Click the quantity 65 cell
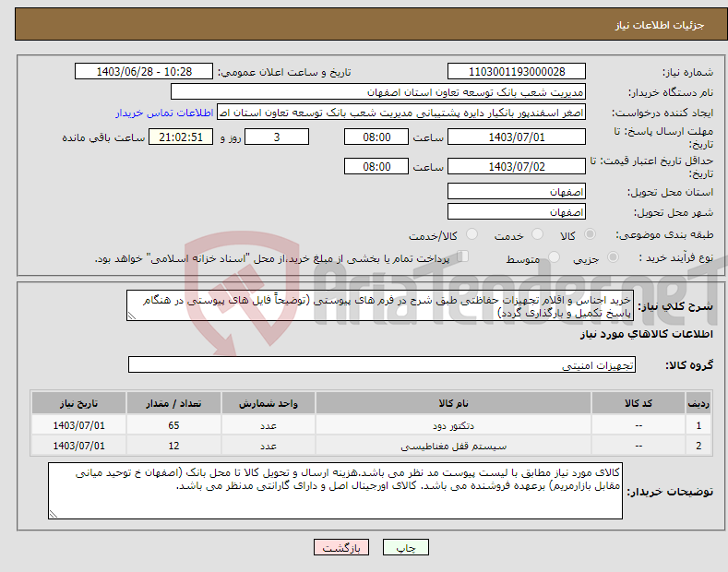 [x=173, y=425]
